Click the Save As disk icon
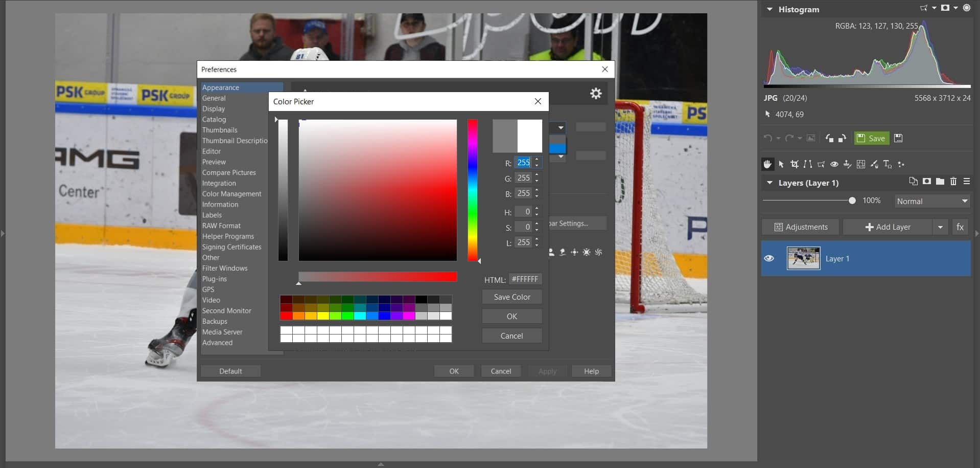The height and width of the screenshot is (468, 980). [x=898, y=138]
